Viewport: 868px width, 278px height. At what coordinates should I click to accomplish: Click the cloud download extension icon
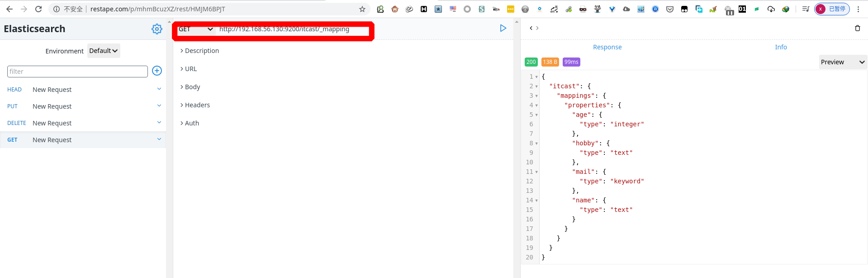click(x=771, y=9)
